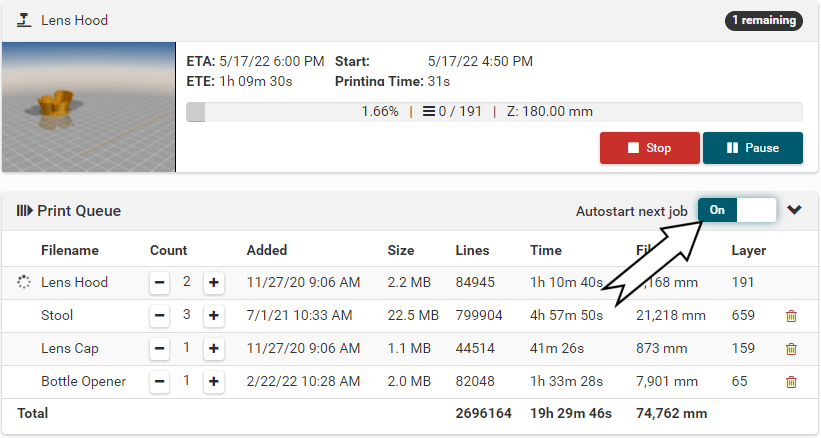Viewport: 821px width, 438px height.
Task: Click the Filename column header
Action: (x=70, y=250)
